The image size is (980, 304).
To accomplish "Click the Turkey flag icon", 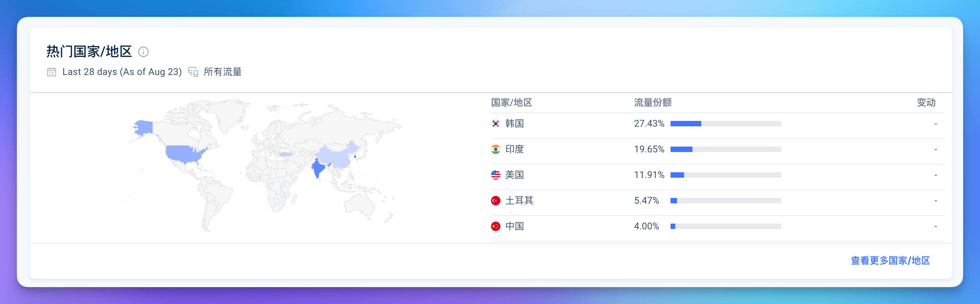I will click(x=495, y=200).
